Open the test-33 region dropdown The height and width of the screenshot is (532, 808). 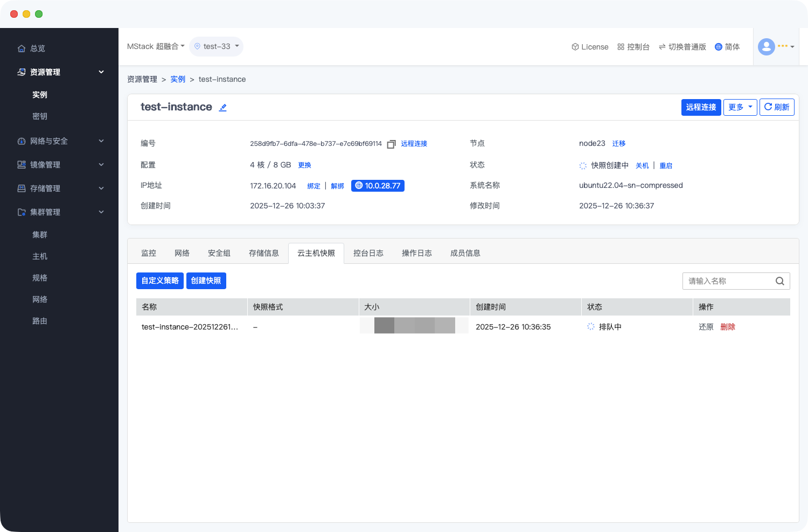(217, 46)
